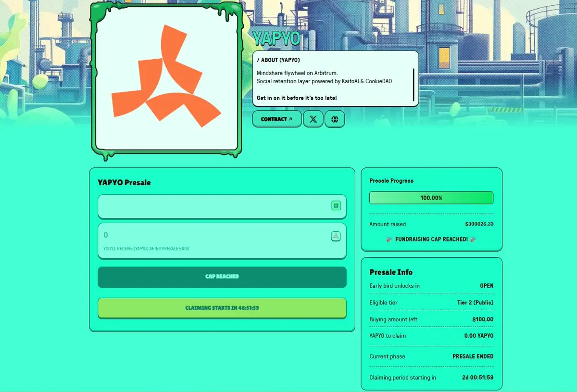The height and width of the screenshot is (392, 577).
Task: Click the About box scrollbar
Action: point(414,84)
